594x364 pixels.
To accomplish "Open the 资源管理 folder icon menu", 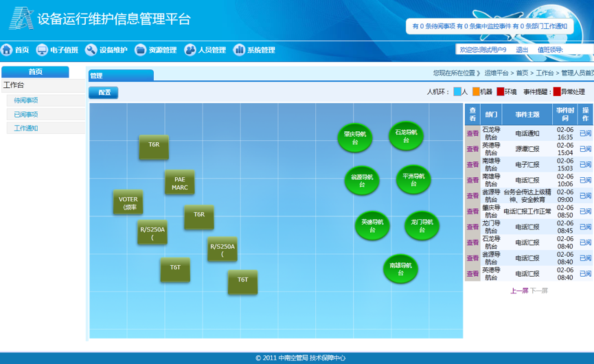I will click(141, 50).
